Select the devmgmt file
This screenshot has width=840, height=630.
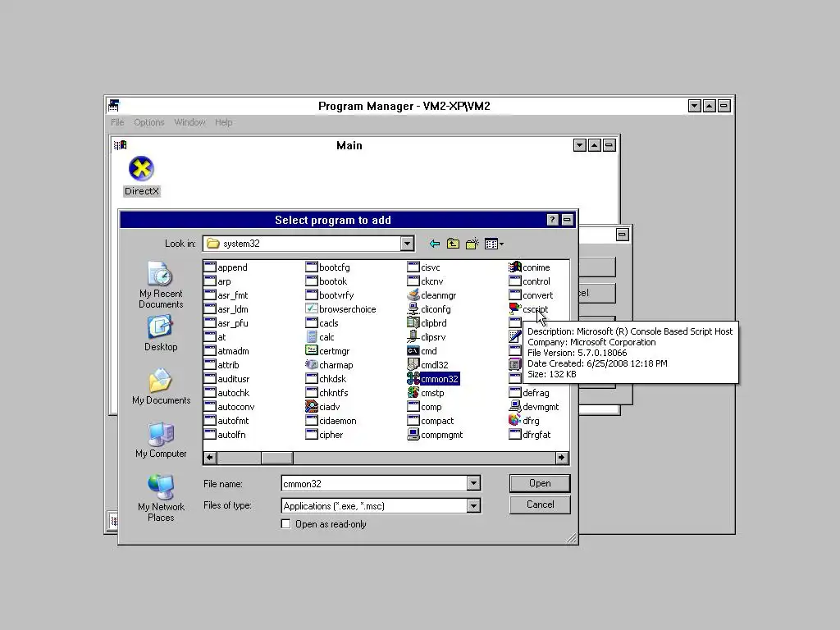[533, 407]
